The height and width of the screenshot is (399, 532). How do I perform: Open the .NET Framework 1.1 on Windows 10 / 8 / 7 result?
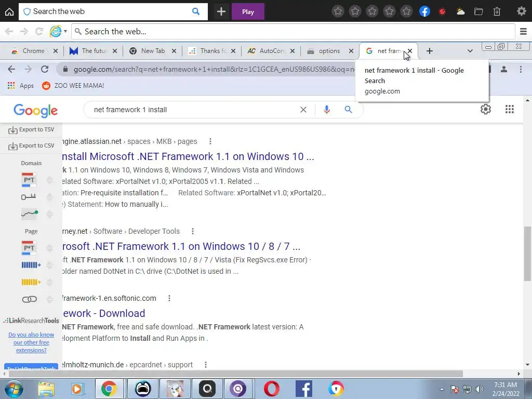tap(181, 246)
